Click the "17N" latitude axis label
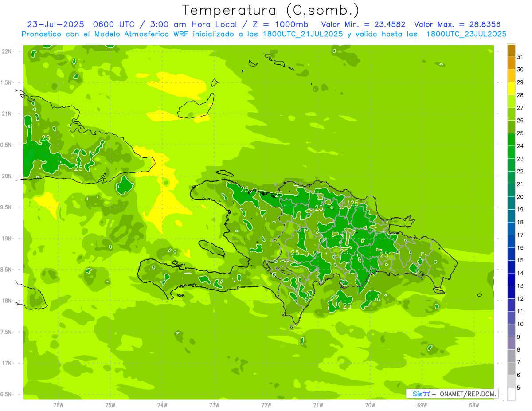532x411 pixels. pos(7,363)
